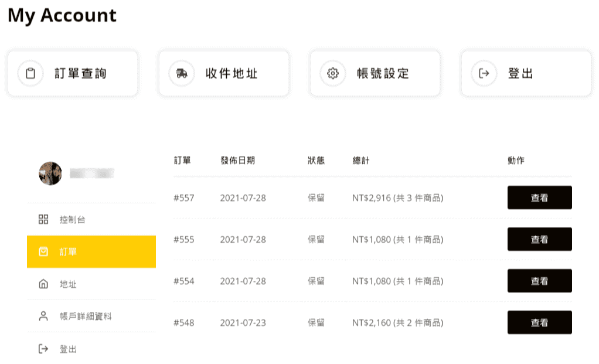Click the blurred username next to avatar
This screenshot has height=364, width=599.
click(x=92, y=174)
